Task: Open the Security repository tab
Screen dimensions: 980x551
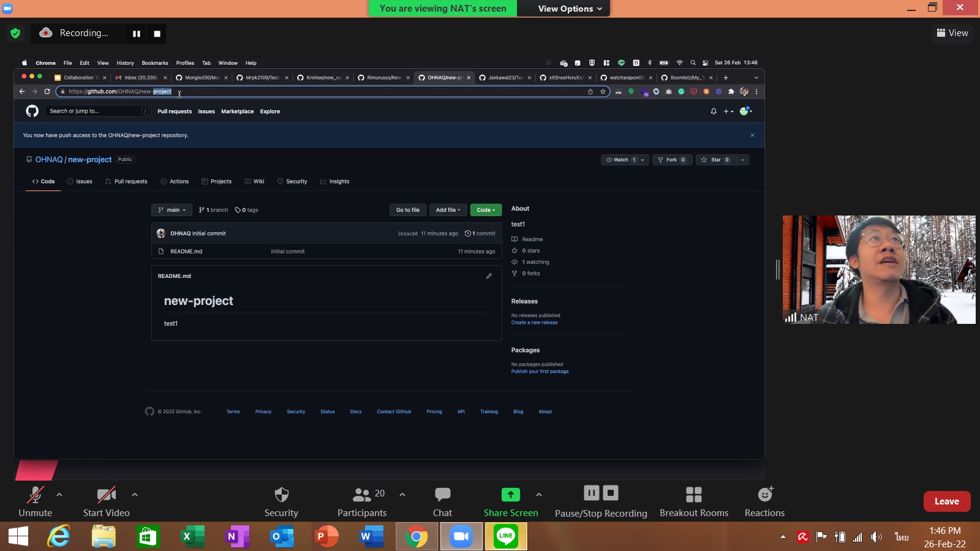Action: tap(292, 181)
